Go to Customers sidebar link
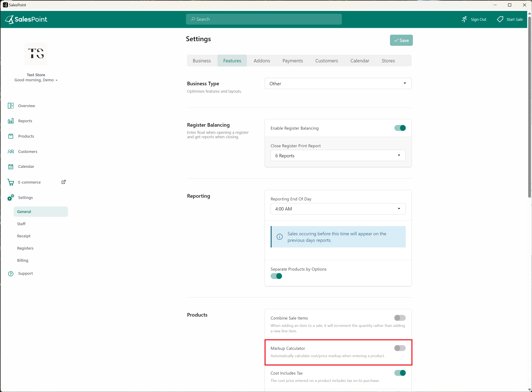The width and height of the screenshot is (532, 392). 28,151
